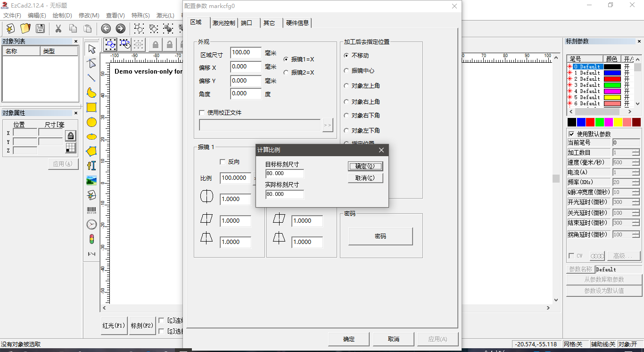Select the Node edit tool
Viewport: 644px width, 352px height.
point(91,63)
